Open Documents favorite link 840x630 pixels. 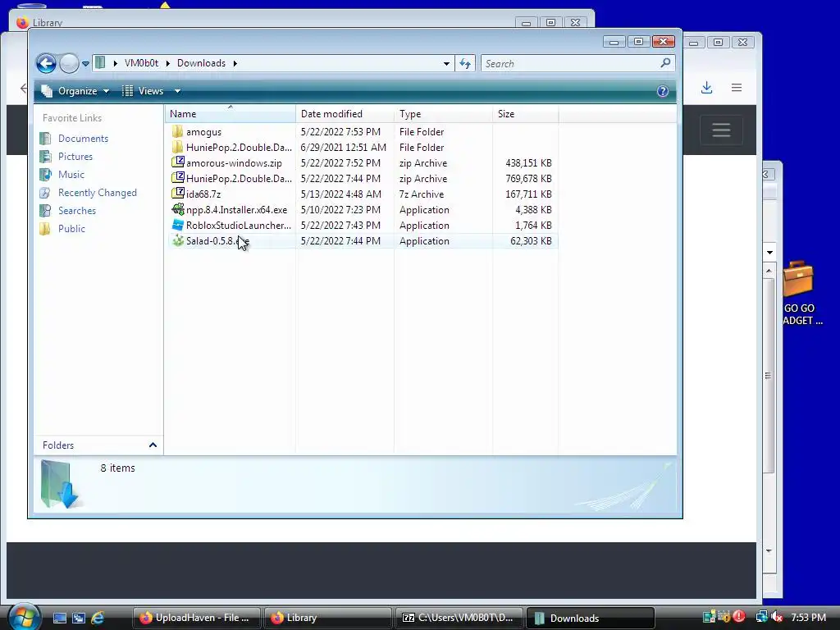[83, 138]
